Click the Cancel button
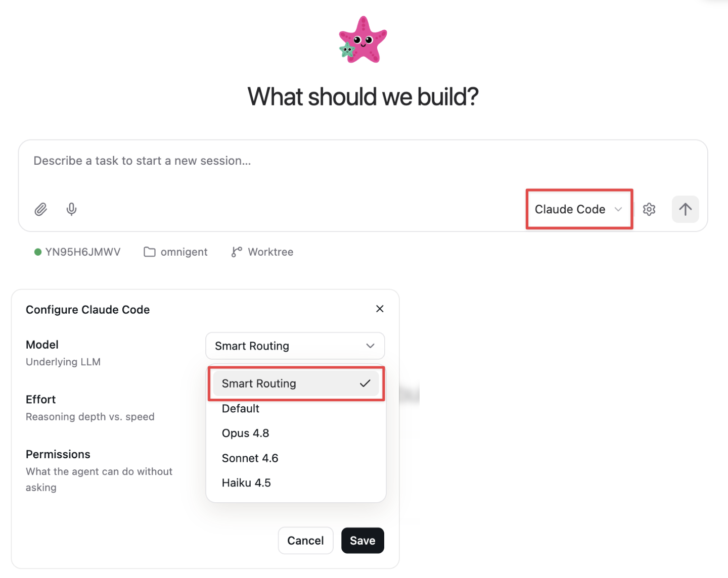Screen dimensions: 728x578 click(x=305, y=541)
